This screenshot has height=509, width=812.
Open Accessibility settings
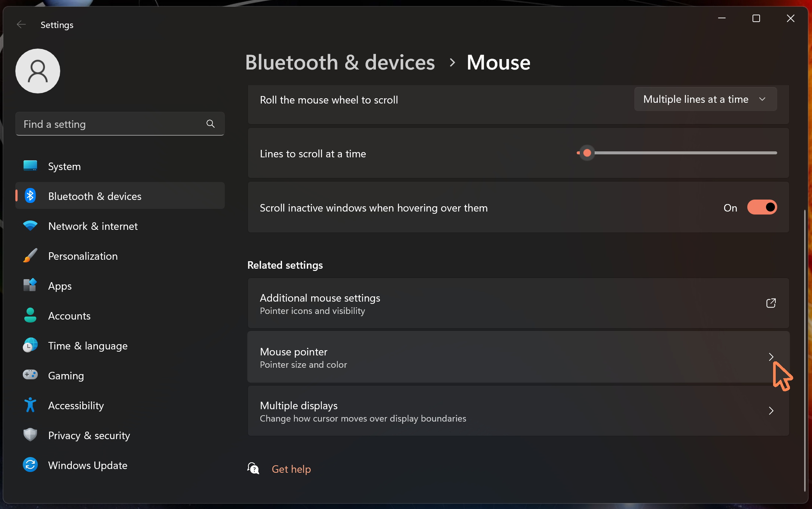pyautogui.click(x=120, y=405)
